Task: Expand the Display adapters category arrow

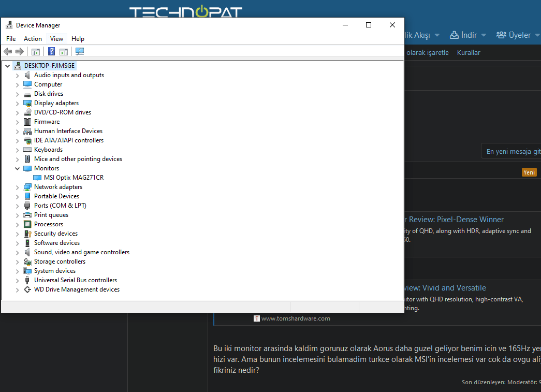Action: (x=17, y=103)
